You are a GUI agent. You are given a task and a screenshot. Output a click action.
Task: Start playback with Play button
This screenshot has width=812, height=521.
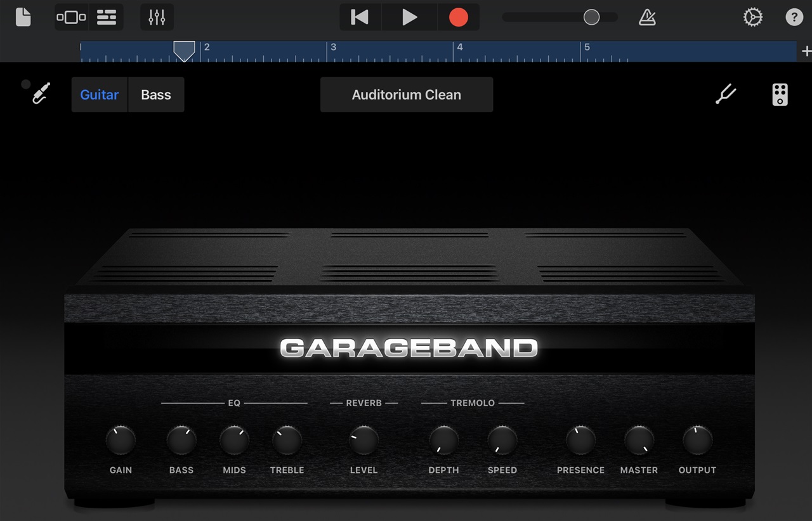[x=410, y=17]
